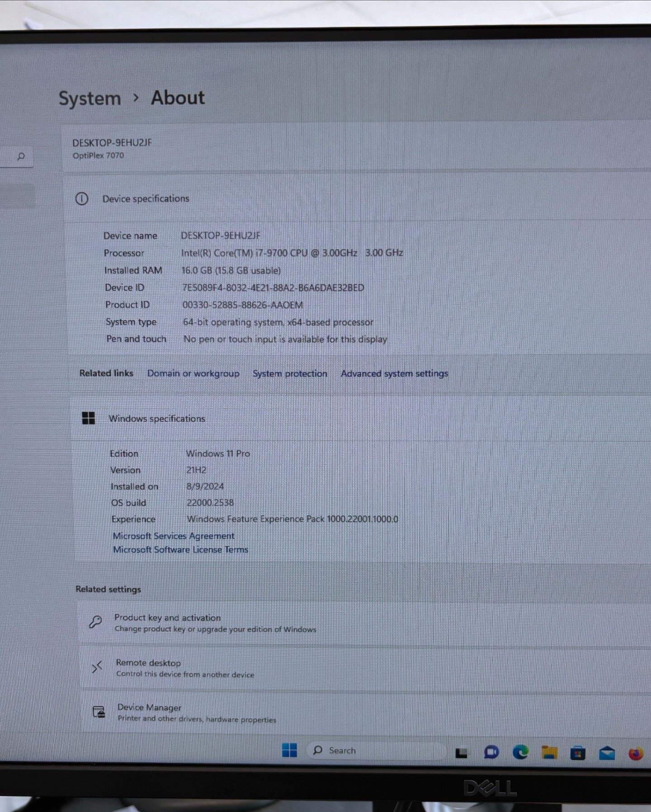This screenshot has width=651, height=812.
Task: Click the Device Manager icon
Action: (99, 712)
